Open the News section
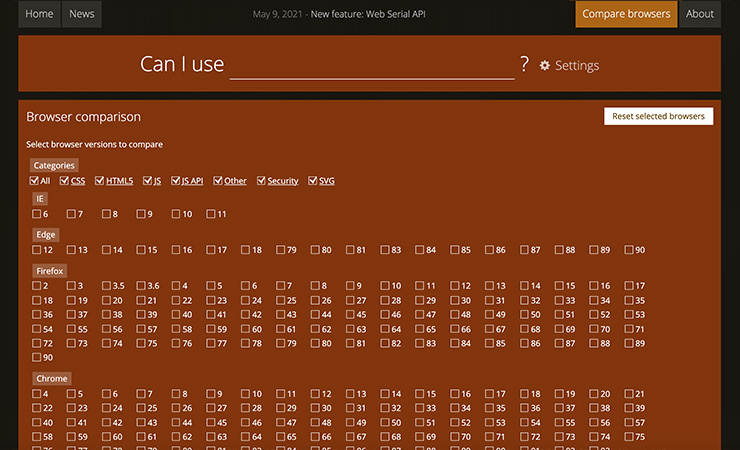 pyautogui.click(x=82, y=14)
